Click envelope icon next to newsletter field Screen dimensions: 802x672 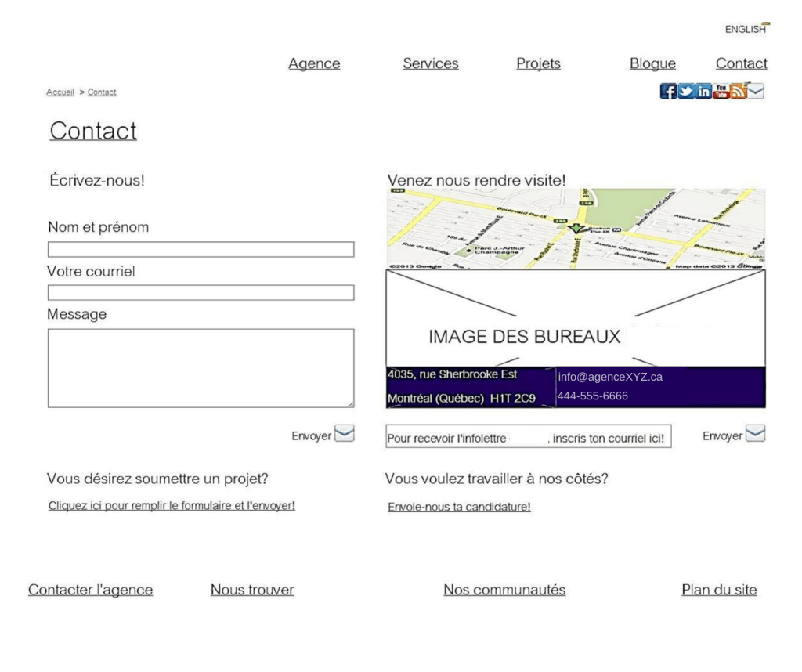click(755, 434)
